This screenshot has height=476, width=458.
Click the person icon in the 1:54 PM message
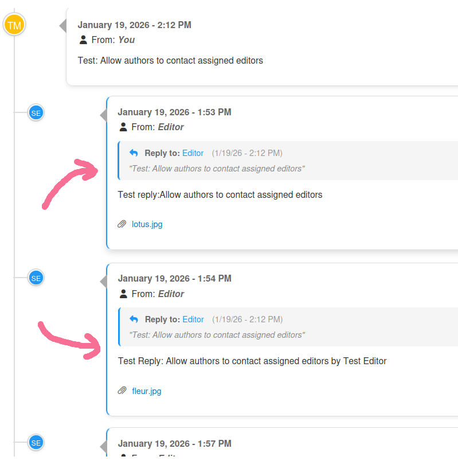(123, 294)
